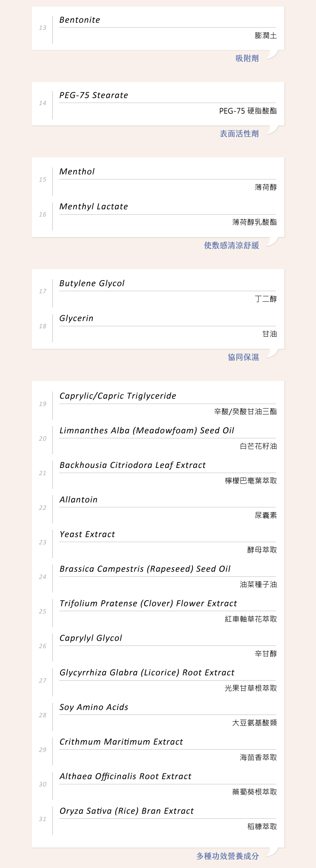
Task: Select the Glycerin ingredient name
Action: 76,318
